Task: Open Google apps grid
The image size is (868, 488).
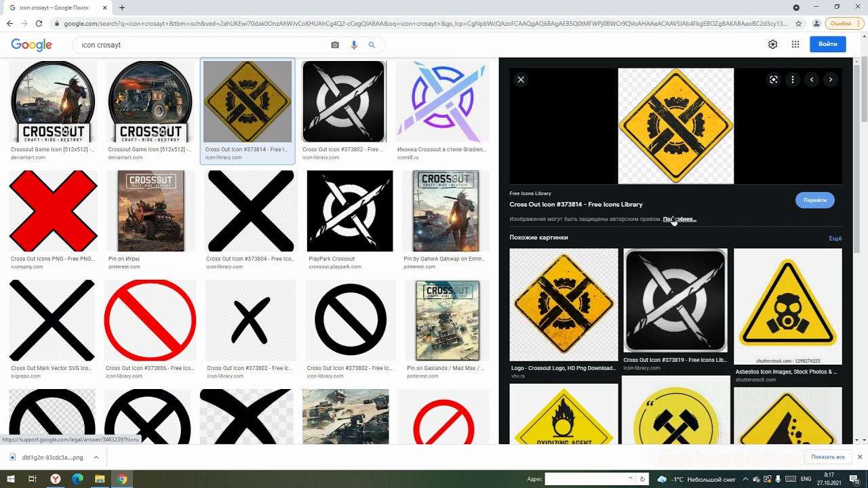Action: pyautogui.click(x=795, y=44)
